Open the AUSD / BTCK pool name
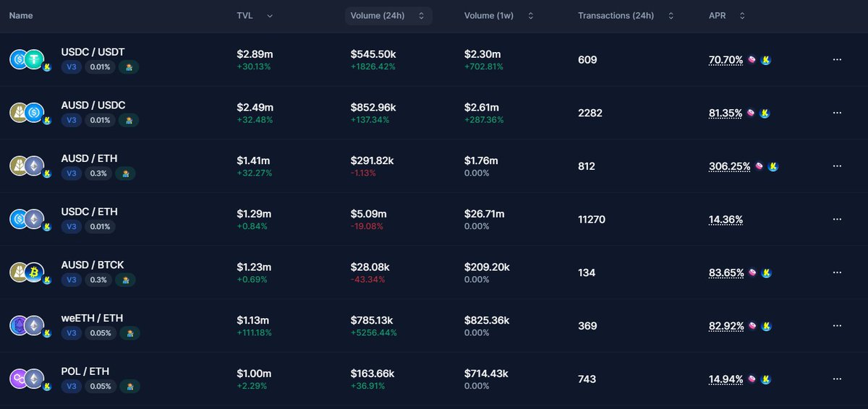Image resolution: width=868 pixels, height=409 pixels. [93, 265]
